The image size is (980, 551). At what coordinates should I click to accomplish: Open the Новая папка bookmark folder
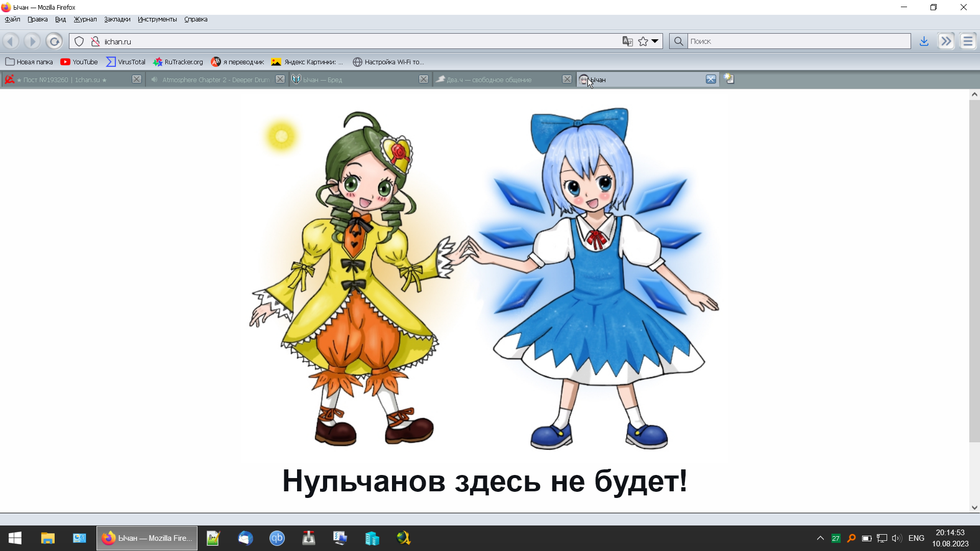click(x=29, y=62)
